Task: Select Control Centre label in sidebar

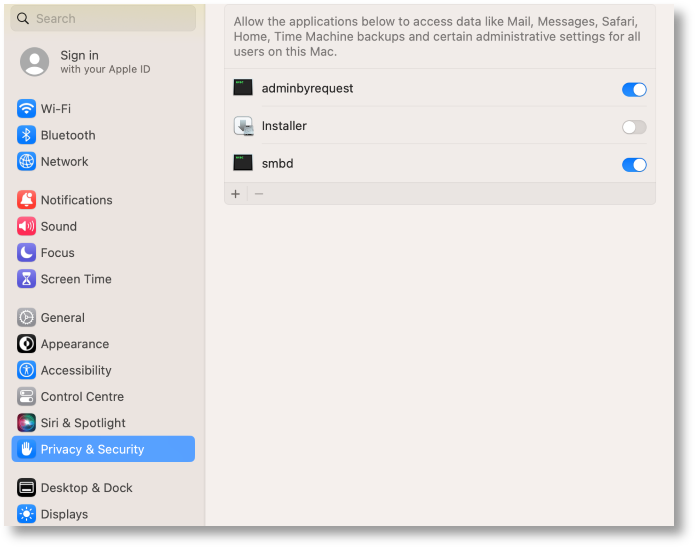Action: pos(82,397)
